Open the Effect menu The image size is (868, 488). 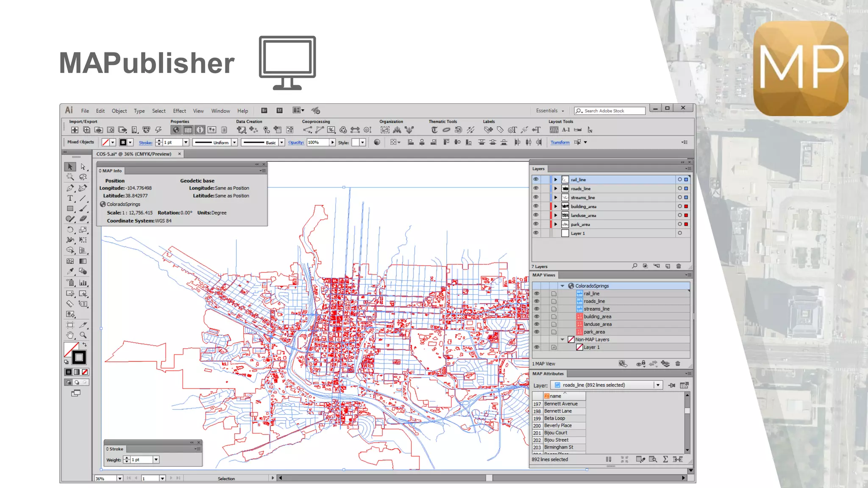(x=179, y=111)
